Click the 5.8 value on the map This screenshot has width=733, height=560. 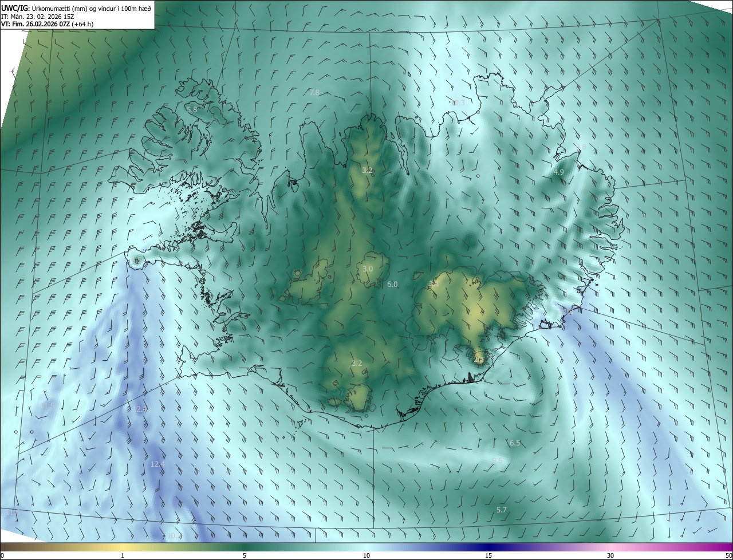(x=192, y=109)
